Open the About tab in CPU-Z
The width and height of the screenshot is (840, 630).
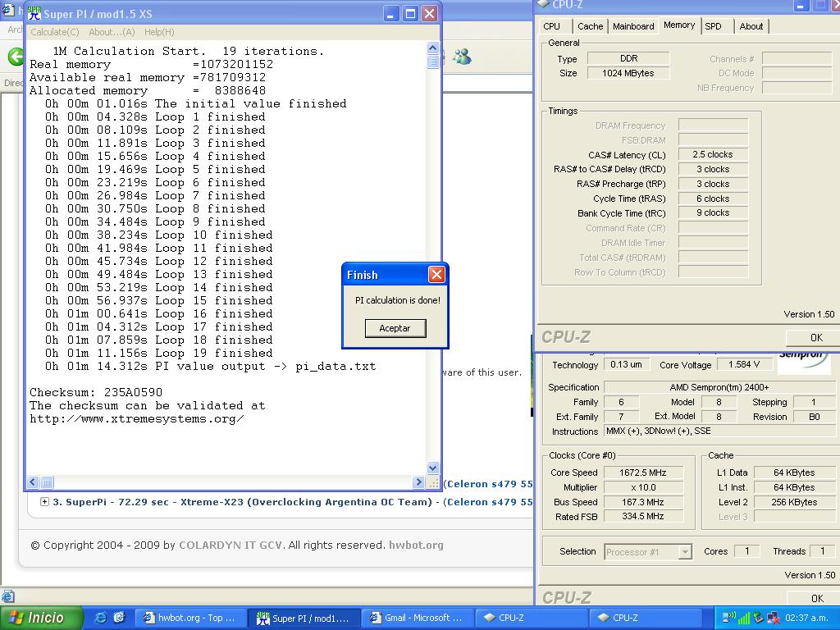pyautogui.click(x=751, y=26)
